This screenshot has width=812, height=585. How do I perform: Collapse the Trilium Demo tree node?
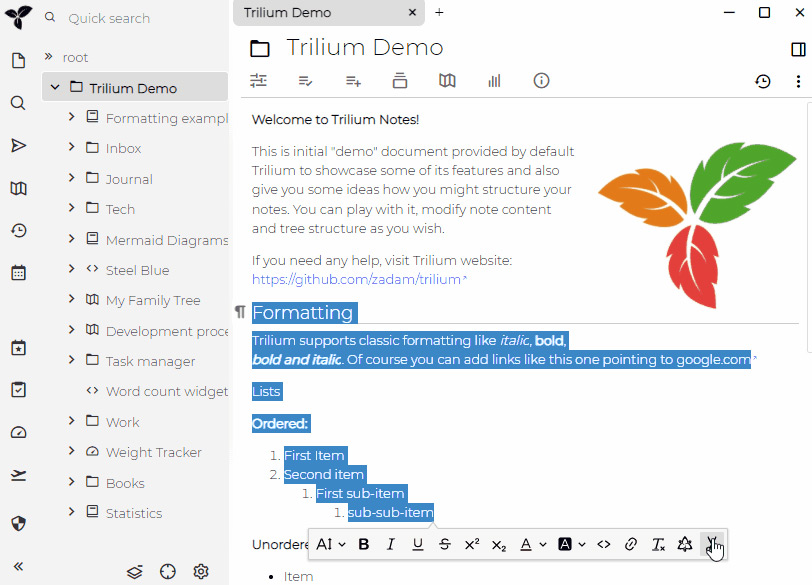point(55,87)
